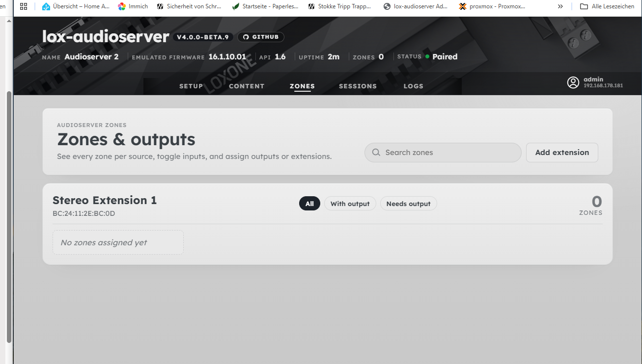Filter zones by 'Needs output'
The width and height of the screenshot is (642, 364).
point(408,204)
